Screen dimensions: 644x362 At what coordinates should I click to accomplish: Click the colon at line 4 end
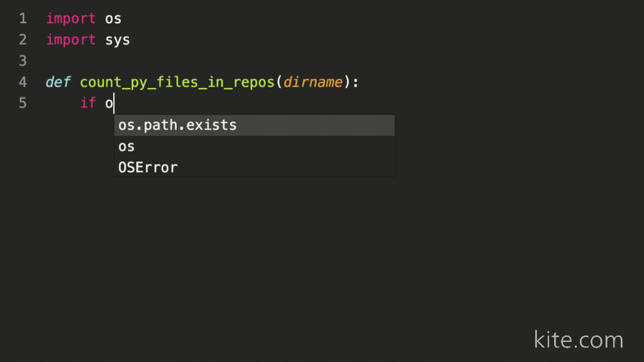coord(355,82)
